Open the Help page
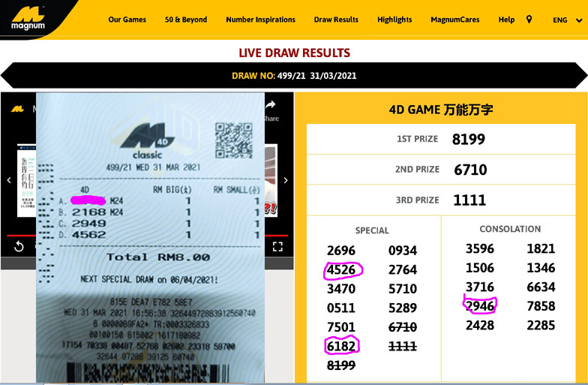This screenshot has height=385, width=588. click(506, 20)
